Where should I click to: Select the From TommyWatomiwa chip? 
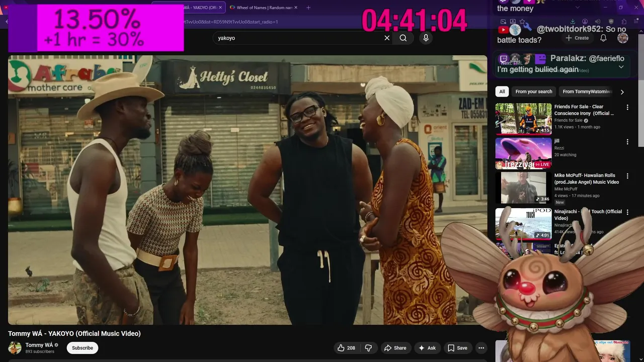pos(587,92)
